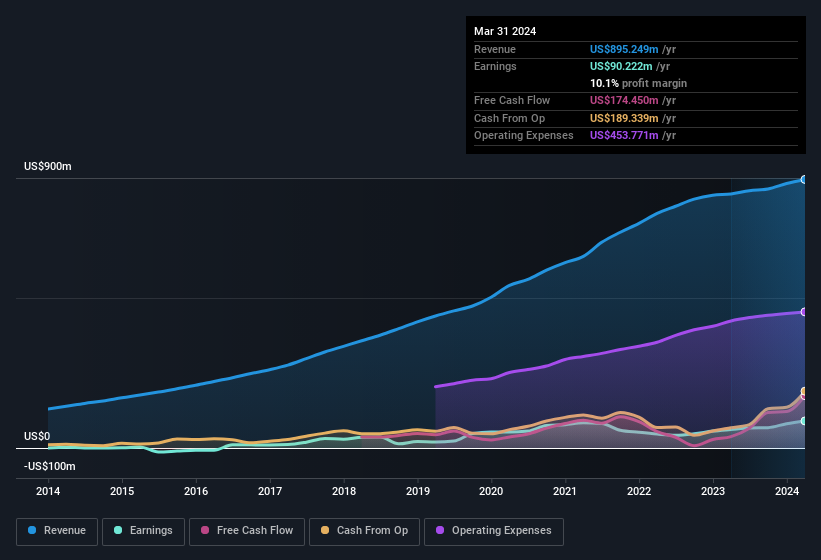This screenshot has width=821, height=560.
Task: Select the 2015 x-axis label
Action: 122,491
